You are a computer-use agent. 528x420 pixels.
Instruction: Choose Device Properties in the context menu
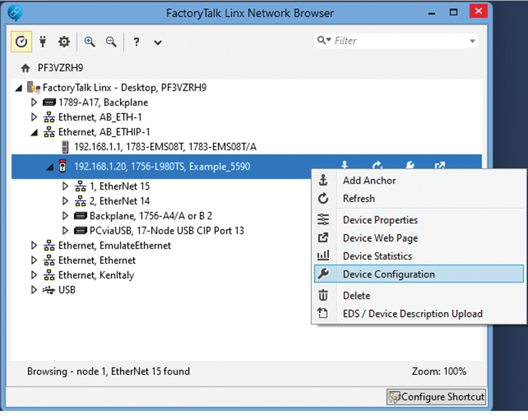(x=380, y=220)
